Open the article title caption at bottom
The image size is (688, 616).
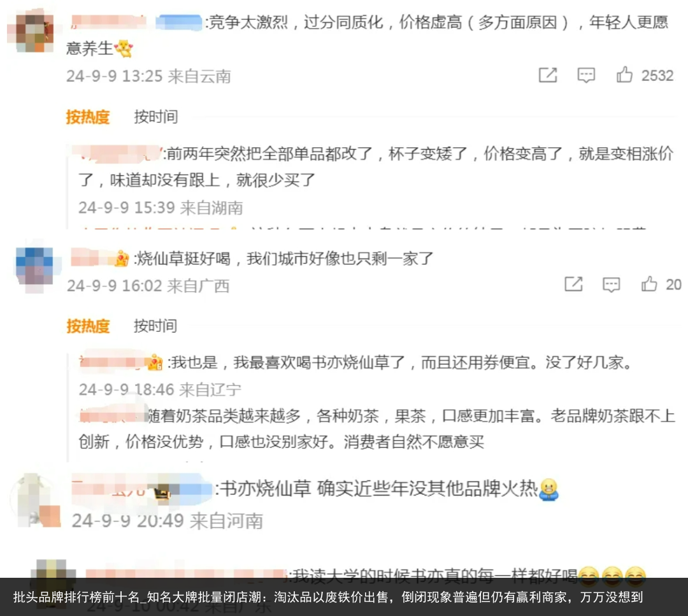[328, 597]
